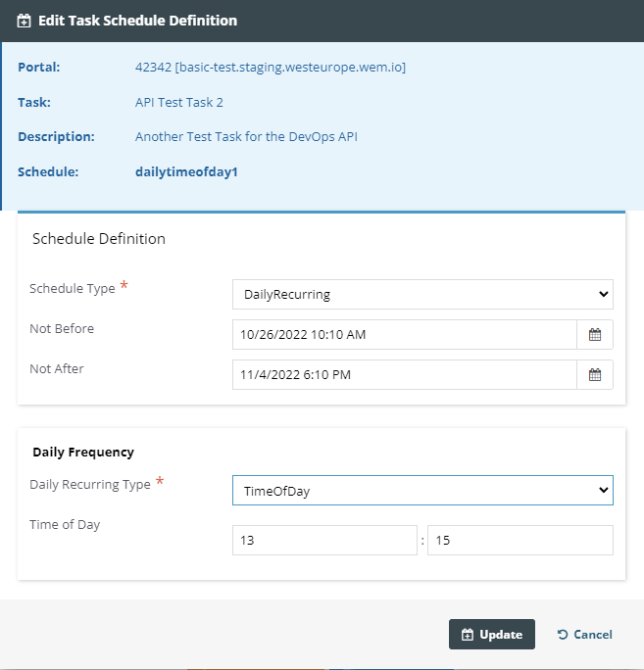
Task: Click the API Test Task 2 text
Action: (179, 103)
